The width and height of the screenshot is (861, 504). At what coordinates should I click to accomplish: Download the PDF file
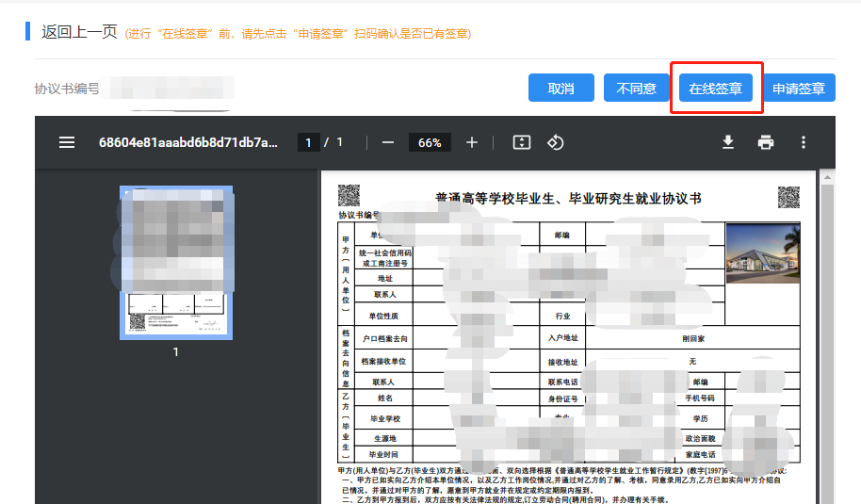coord(727,142)
